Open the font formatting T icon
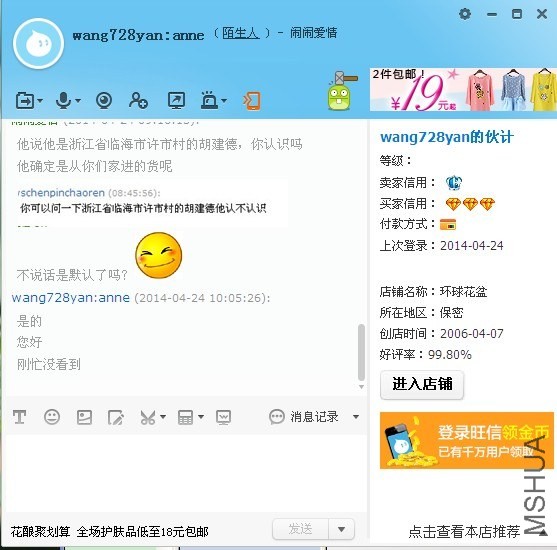557x550 pixels. tap(20, 417)
